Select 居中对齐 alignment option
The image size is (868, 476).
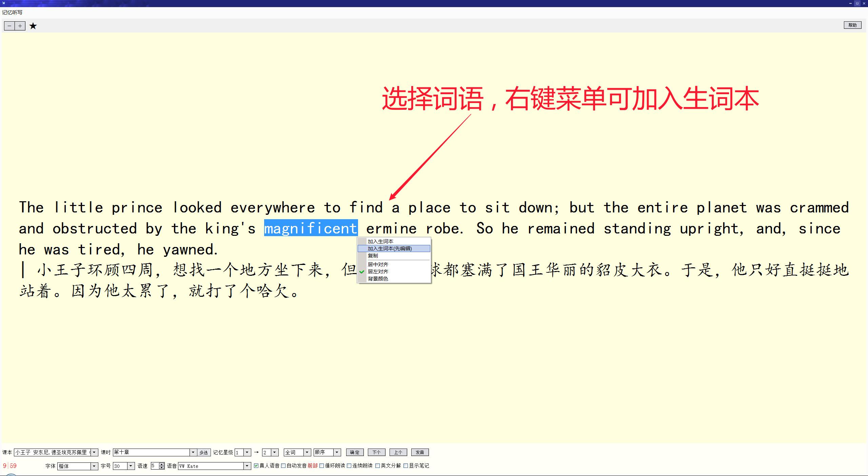pyautogui.click(x=378, y=264)
